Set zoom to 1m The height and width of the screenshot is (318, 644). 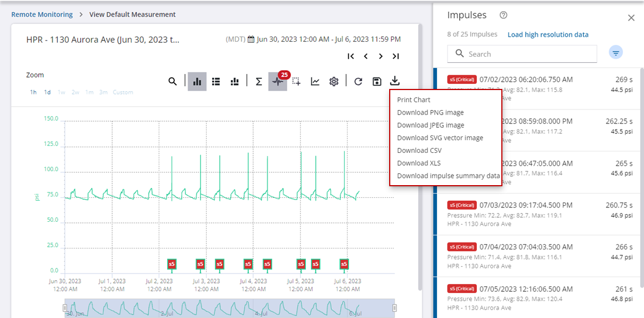click(89, 92)
